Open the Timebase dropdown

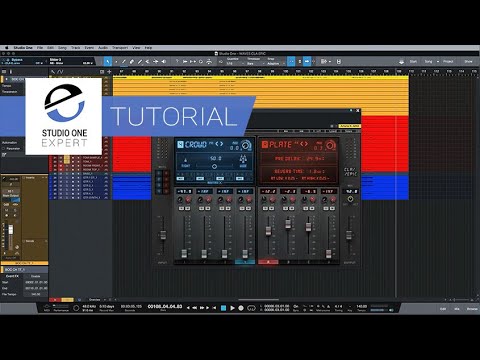pyautogui.click(x=254, y=63)
